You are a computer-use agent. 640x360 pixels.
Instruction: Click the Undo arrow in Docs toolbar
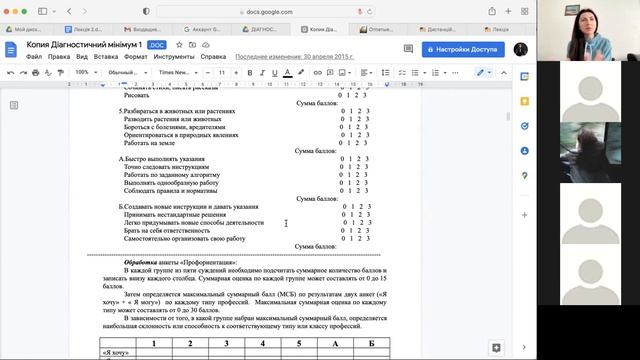click(11, 73)
